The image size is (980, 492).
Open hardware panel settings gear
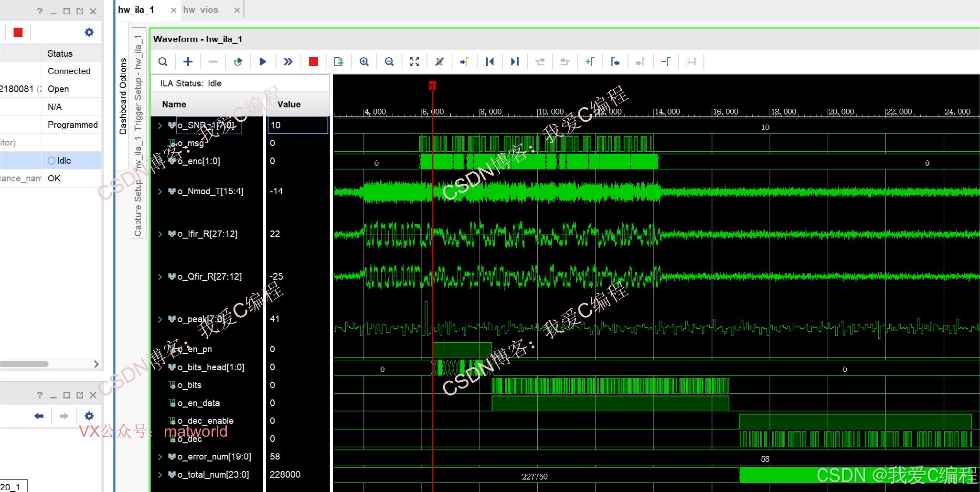tap(89, 32)
